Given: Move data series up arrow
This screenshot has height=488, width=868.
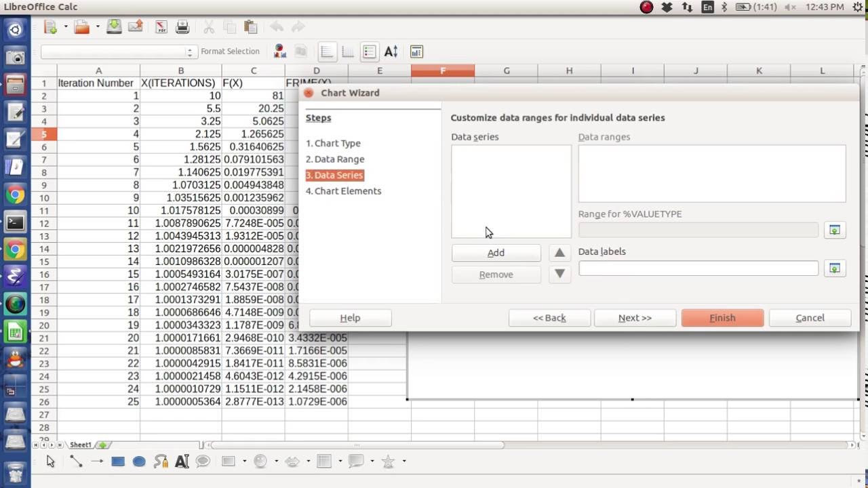Looking at the screenshot, I should (559, 253).
